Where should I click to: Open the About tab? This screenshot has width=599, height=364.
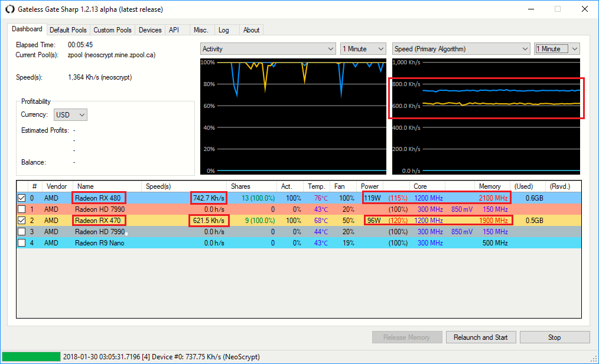pos(252,30)
